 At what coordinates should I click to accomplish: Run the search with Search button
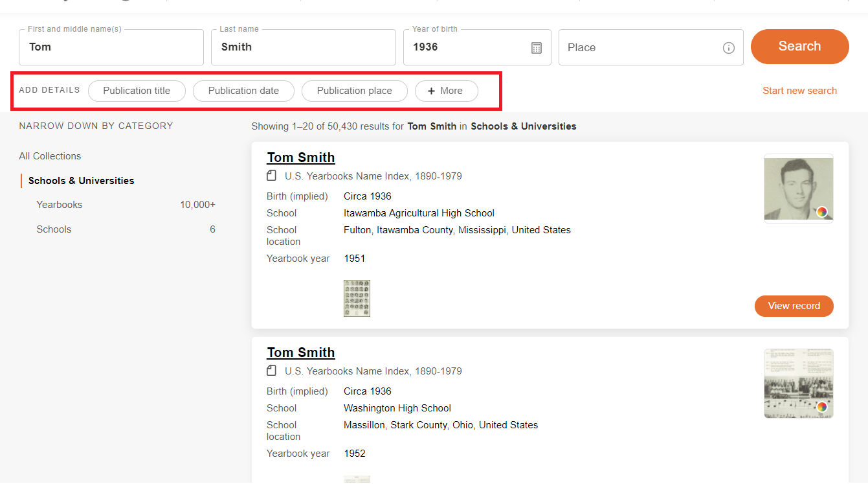tap(799, 47)
